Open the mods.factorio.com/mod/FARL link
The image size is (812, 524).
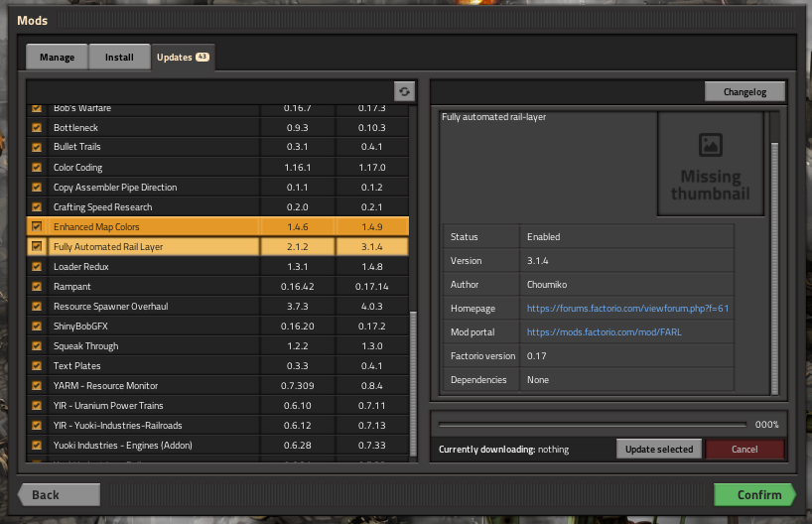[605, 331]
